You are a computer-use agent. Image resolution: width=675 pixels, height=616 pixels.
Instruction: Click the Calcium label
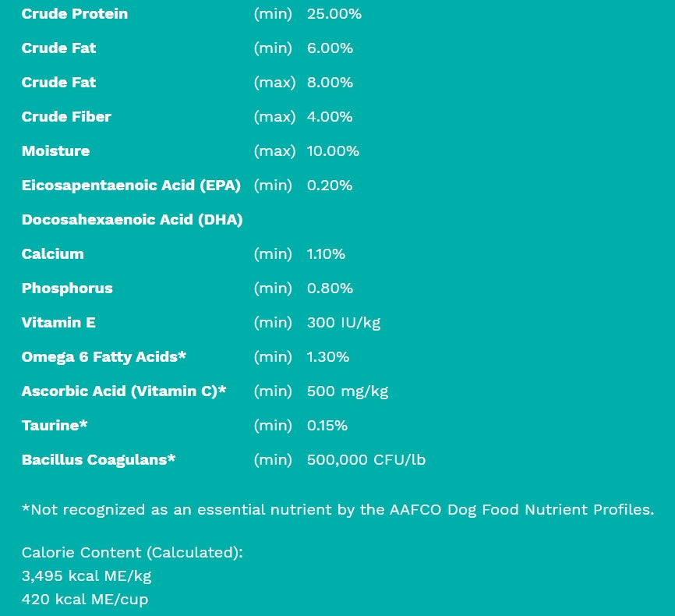coord(52,254)
